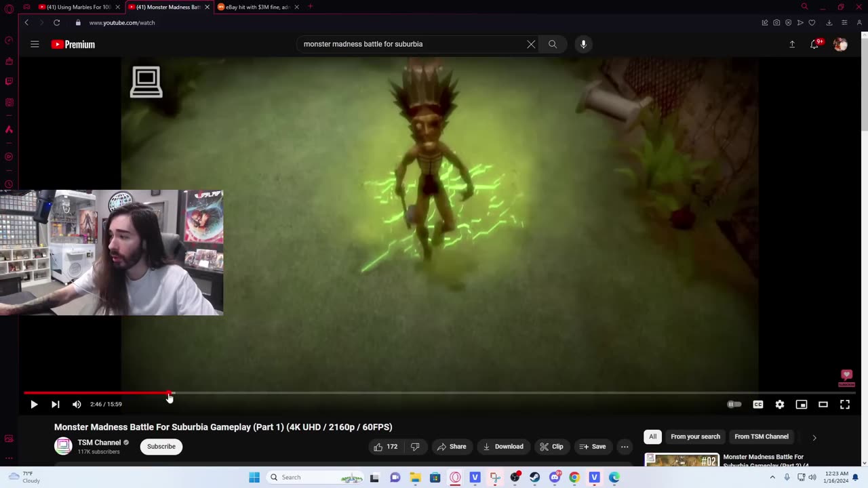868x488 pixels.
Task: Enter fullscreen mode
Action: (845, 404)
